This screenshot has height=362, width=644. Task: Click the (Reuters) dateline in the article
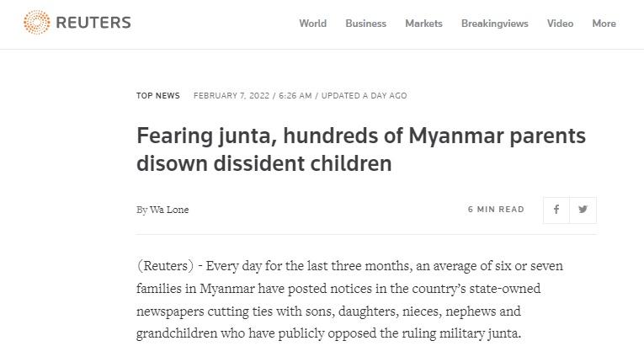(165, 266)
